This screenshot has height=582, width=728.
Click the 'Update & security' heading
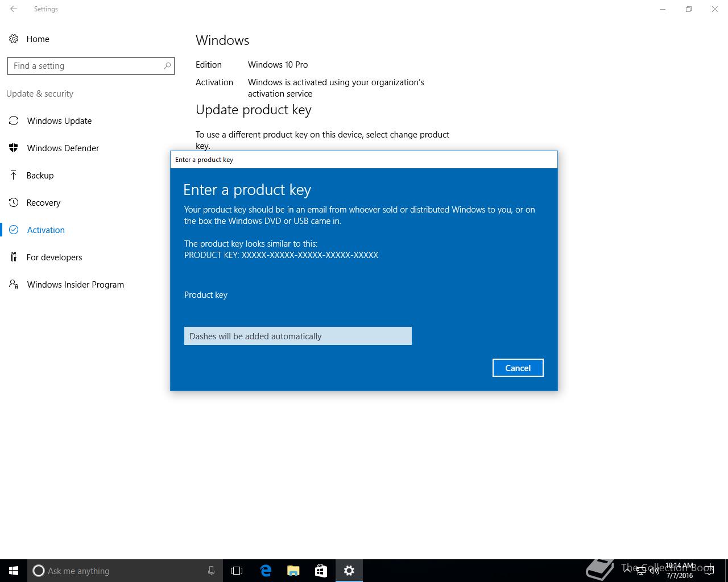tap(40, 93)
